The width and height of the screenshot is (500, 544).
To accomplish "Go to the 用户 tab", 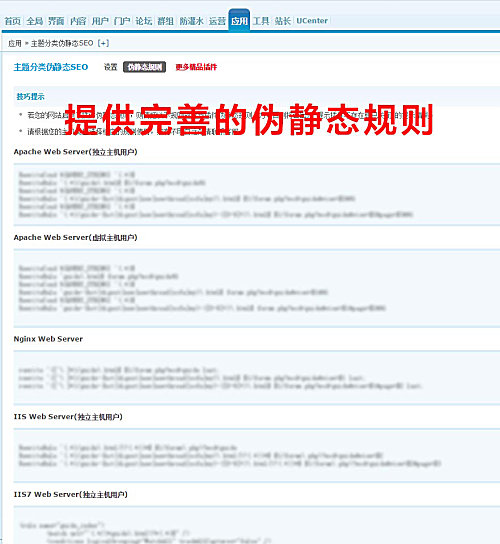I will tap(100, 21).
